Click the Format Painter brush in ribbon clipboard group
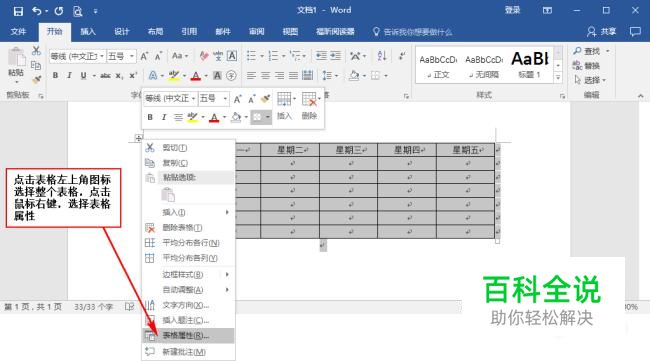Viewport: 650px width, 361px height. (36, 80)
